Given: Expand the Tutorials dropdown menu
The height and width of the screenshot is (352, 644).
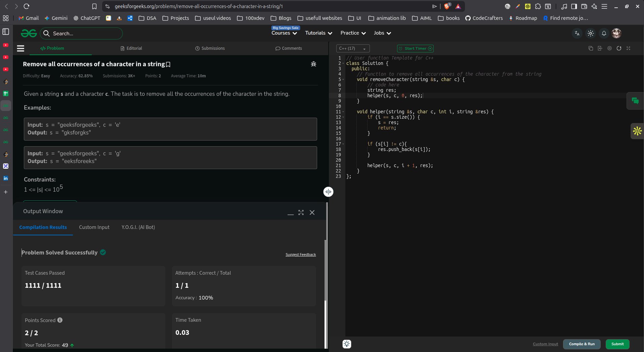Looking at the screenshot, I should click(x=318, y=33).
